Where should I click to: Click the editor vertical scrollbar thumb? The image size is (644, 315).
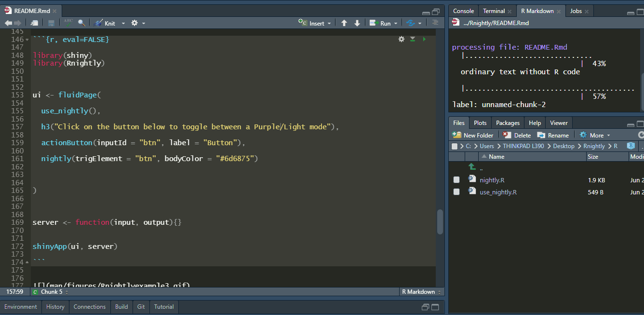[x=440, y=222]
